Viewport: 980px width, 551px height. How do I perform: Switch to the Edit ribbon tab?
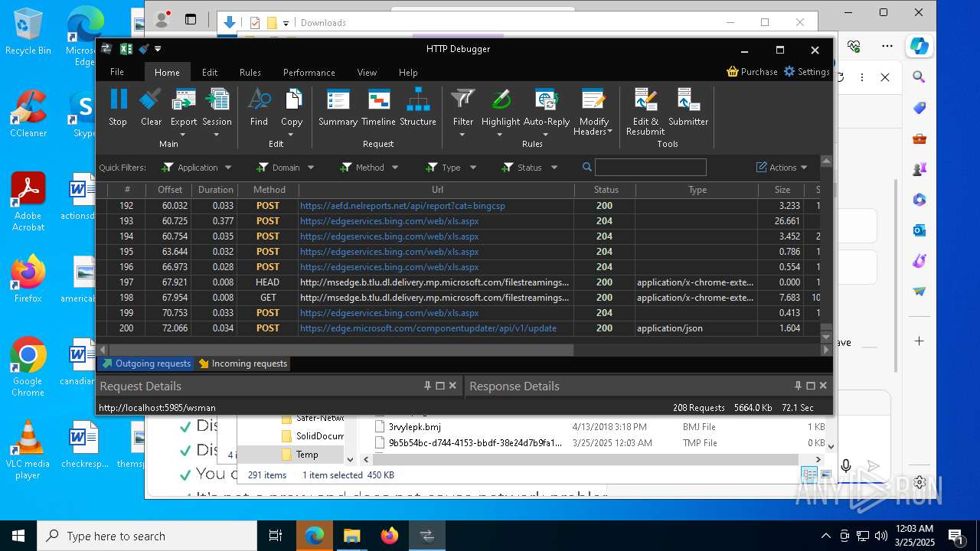click(210, 72)
